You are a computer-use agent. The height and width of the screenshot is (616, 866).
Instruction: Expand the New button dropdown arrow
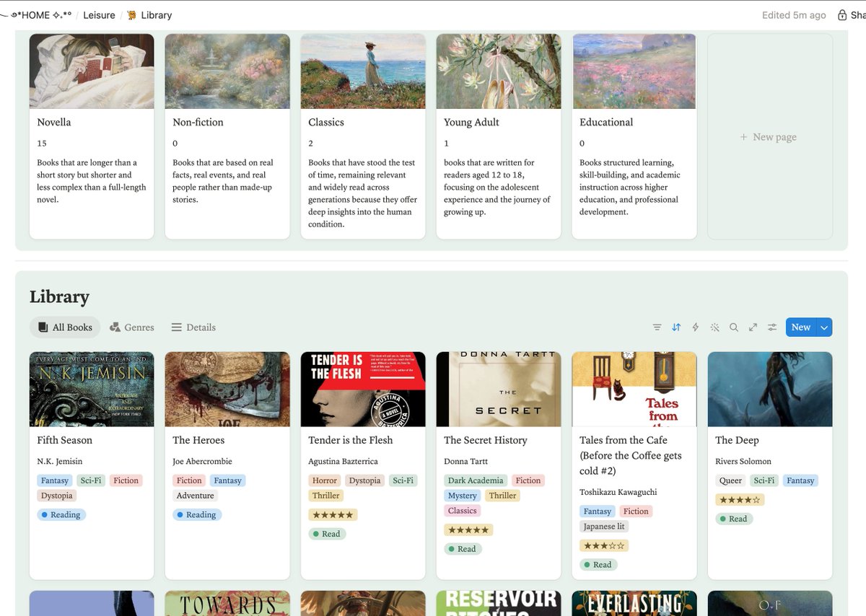(x=825, y=327)
